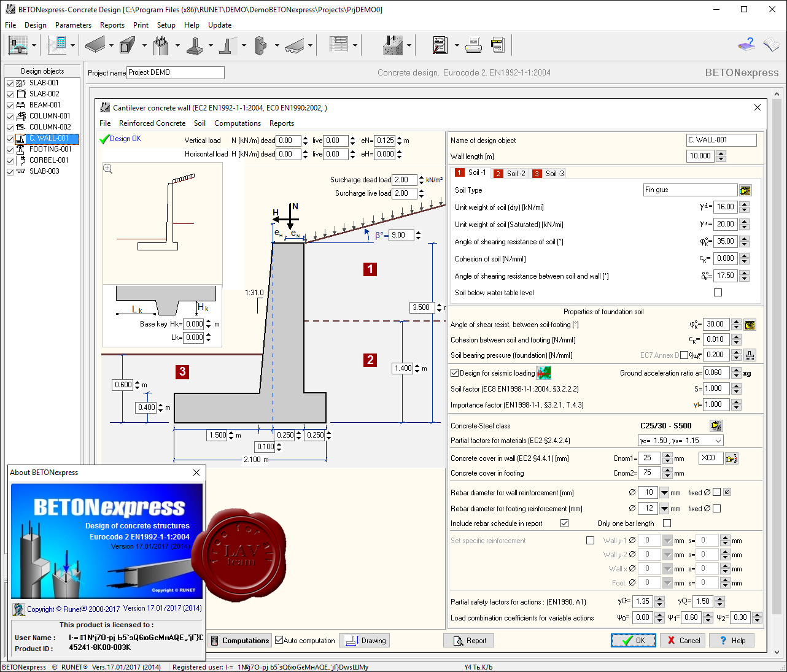Open the tables list toolbar icon

click(x=338, y=45)
